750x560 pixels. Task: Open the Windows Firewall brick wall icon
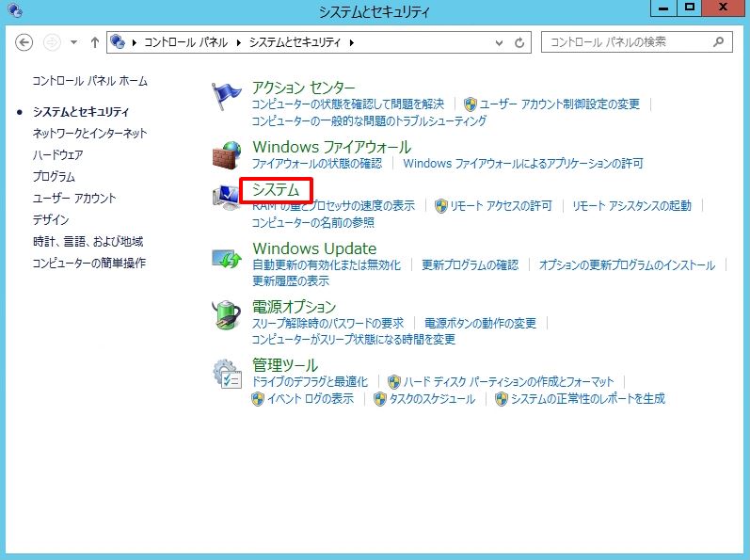pos(226,155)
